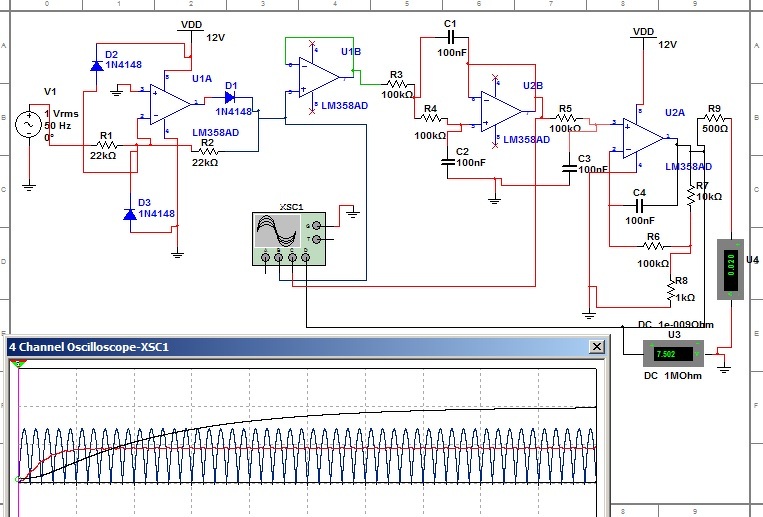Screen dimensions: 763x517
Task: Click the 'DC 1MOhm' label under U3
Action: pyautogui.click(x=673, y=376)
